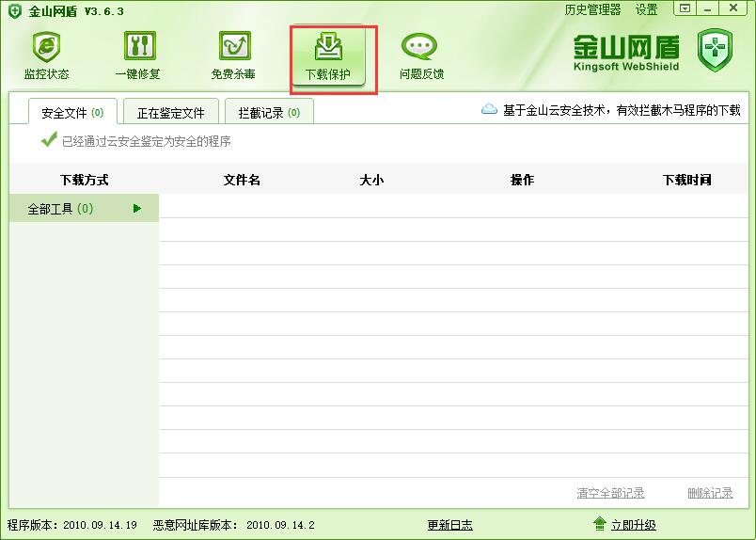
Task: Expand the 全部工具 arrow
Action: tap(137, 209)
